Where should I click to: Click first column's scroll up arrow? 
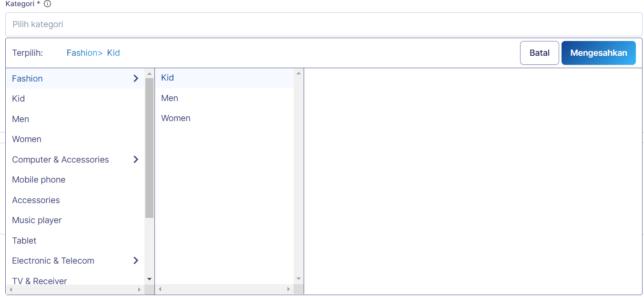coord(149,74)
